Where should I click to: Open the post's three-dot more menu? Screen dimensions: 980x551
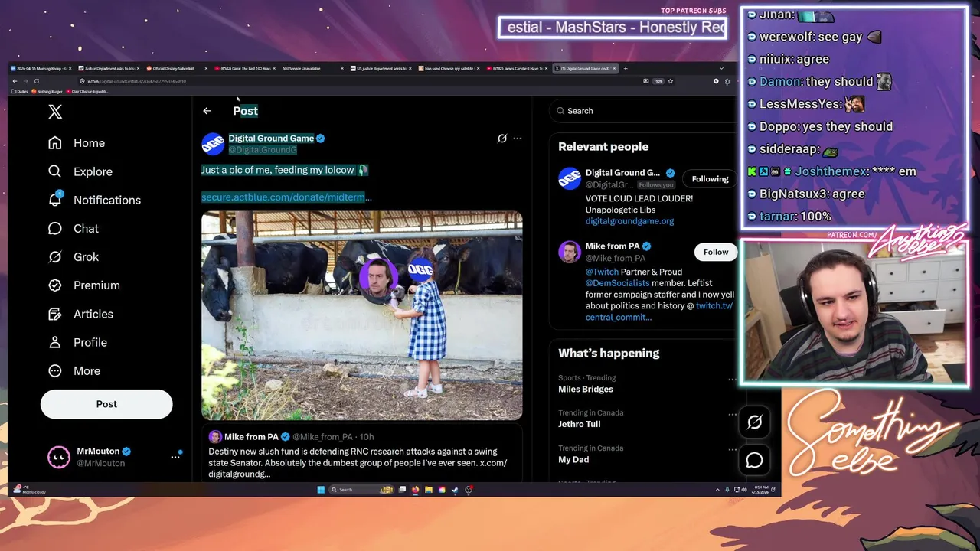click(x=518, y=139)
